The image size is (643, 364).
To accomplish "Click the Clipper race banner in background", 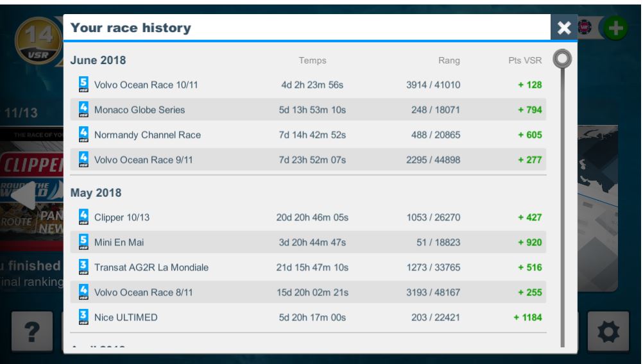I will (31, 188).
